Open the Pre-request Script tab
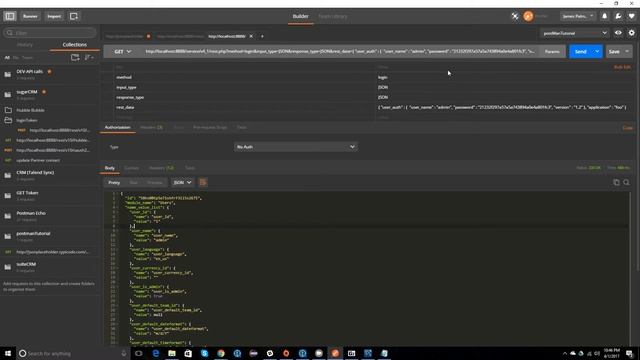The image size is (640, 360). [210, 127]
